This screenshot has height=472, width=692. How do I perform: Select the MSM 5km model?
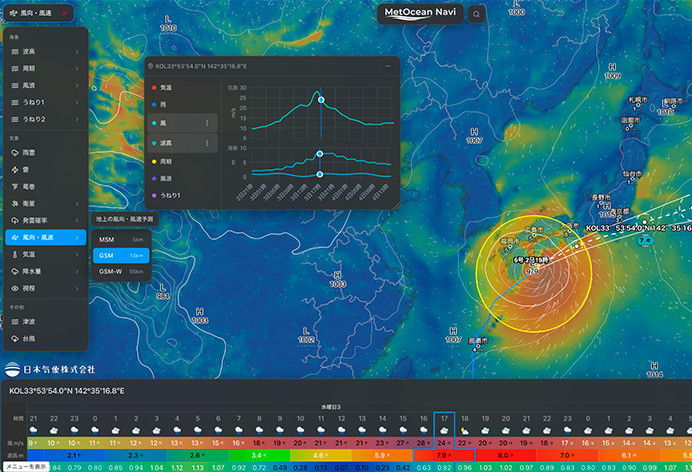pyautogui.click(x=121, y=240)
